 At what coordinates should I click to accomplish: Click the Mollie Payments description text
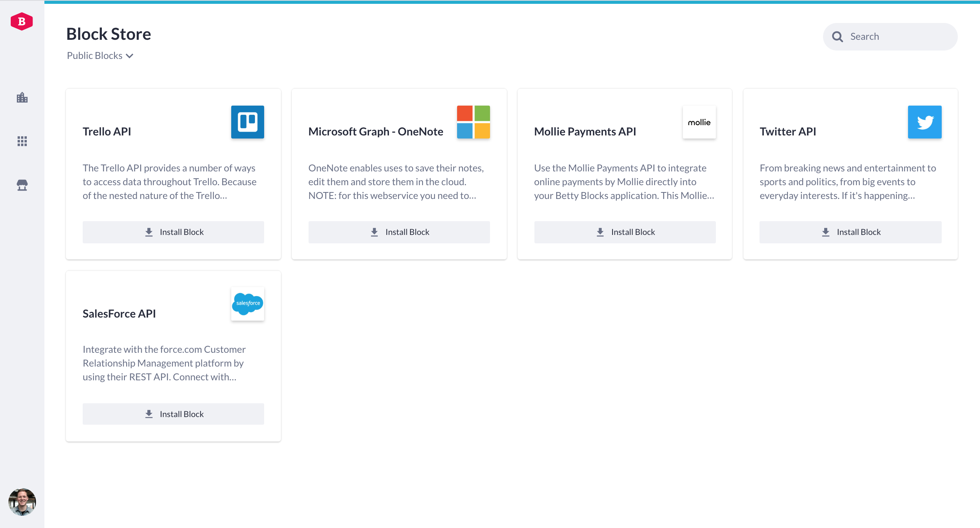coord(624,182)
